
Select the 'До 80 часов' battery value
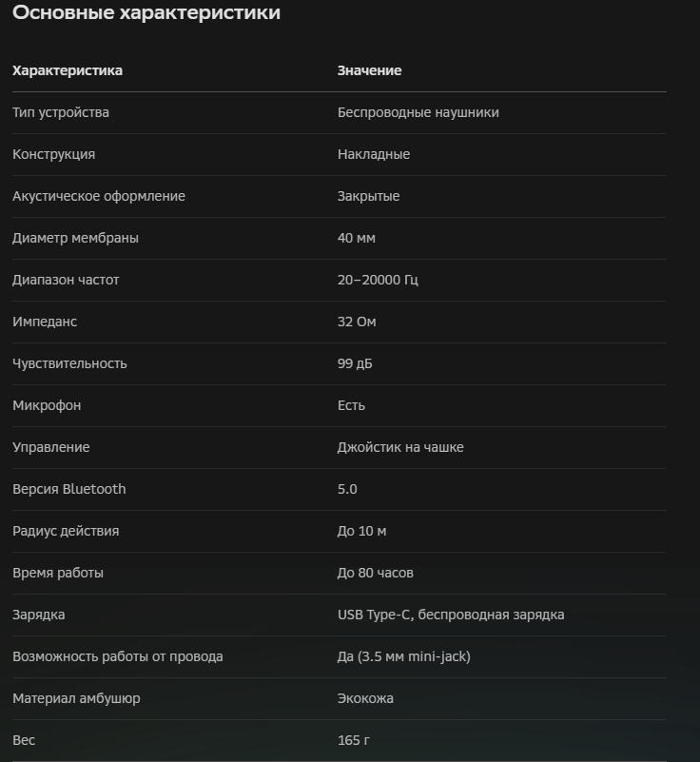pyautogui.click(x=375, y=573)
